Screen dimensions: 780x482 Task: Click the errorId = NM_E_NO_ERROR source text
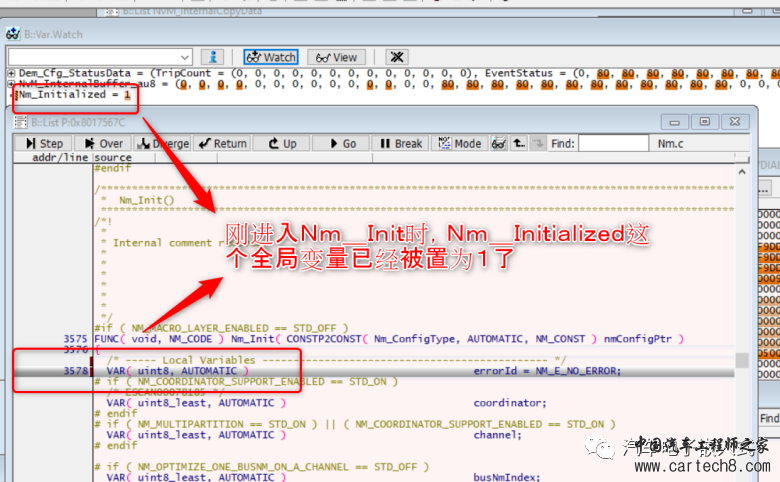click(547, 371)
